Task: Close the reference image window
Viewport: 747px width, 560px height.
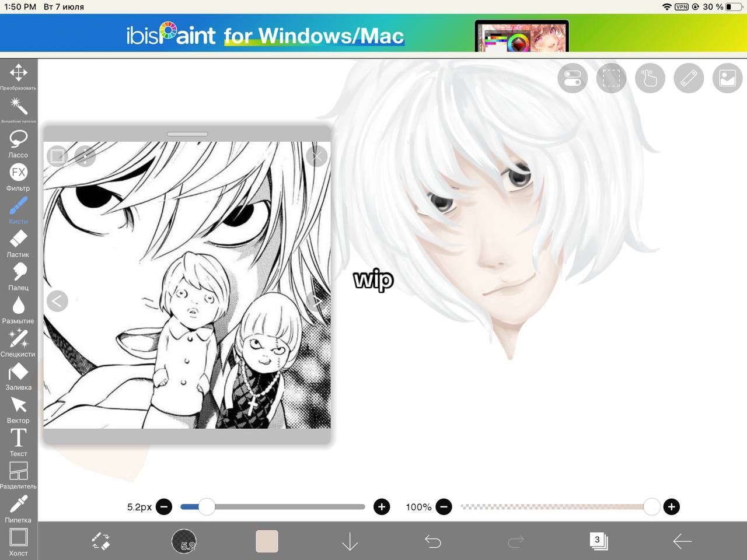Action: (317, 156)
